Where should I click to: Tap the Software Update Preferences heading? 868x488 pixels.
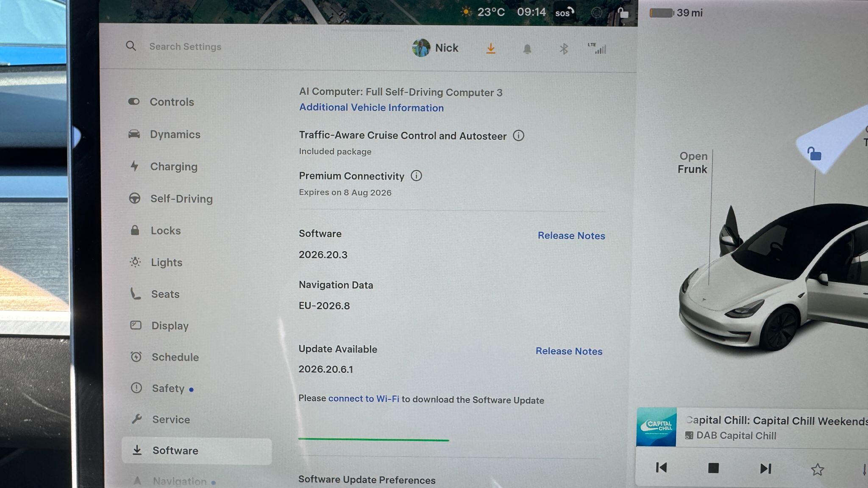click(367, 480)
